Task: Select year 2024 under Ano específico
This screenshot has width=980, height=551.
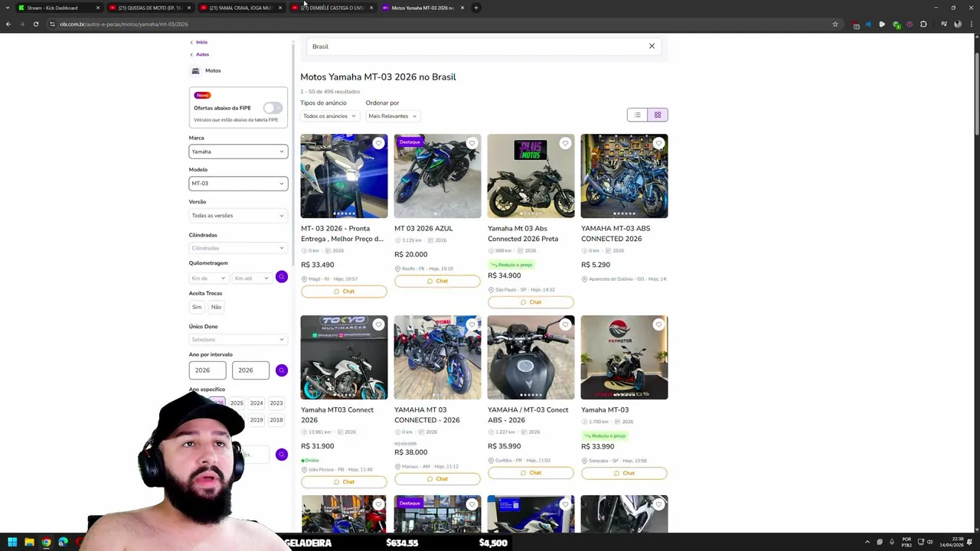Action: (x=256, y=403)
